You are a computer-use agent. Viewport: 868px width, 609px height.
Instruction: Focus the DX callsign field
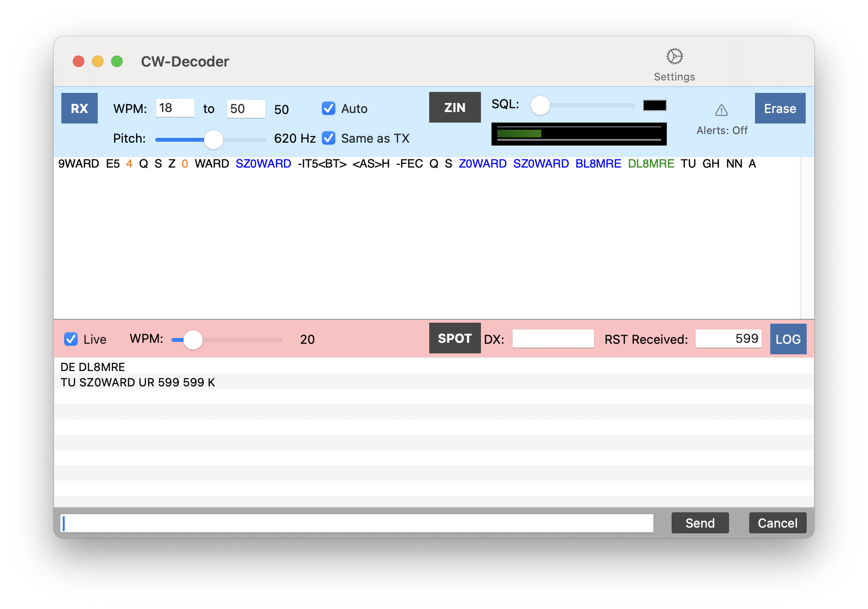[x=553, y=338]
